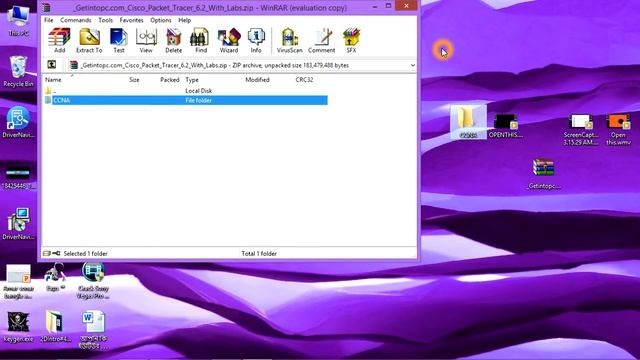Image resolution: width=640 pixels, height=360 pixels.
Task: Select the OPENTHIS video file icon
Action: coord(505,126)
